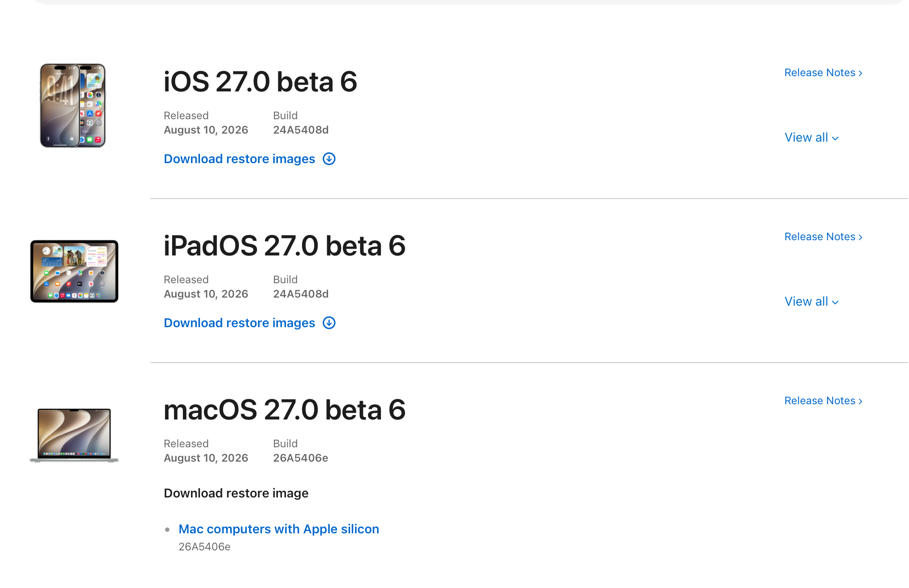The image size is (909, 588).
Task: Download restore images for iOS 27.0 beta 6
Action: point(239,159)
